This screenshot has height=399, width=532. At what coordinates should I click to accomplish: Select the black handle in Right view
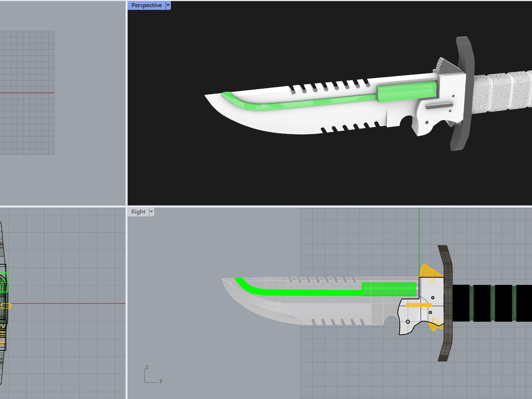point(492,303)
